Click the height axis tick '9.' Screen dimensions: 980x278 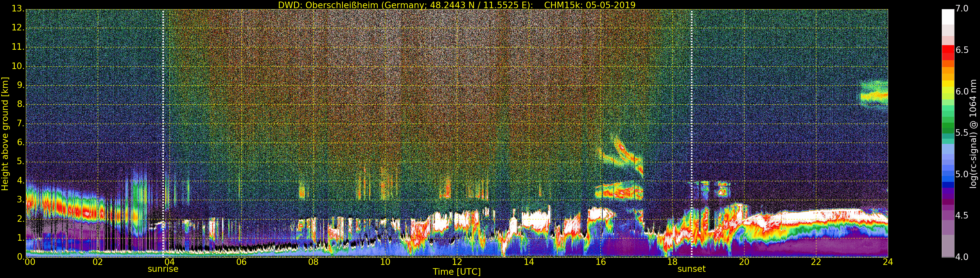point(21,85)
